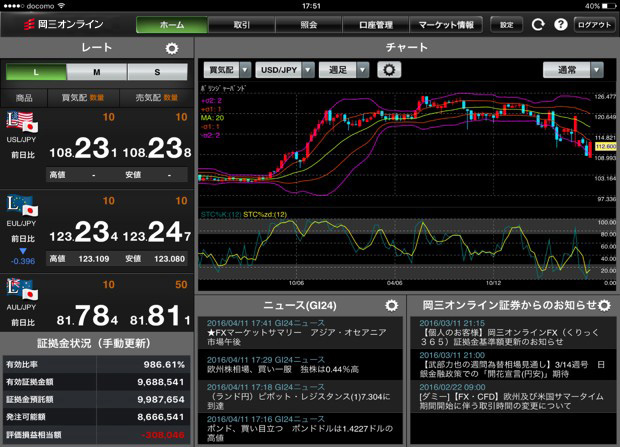620x447 pixels.
Task: Open the rate panel gear settings
Action: tap(172, 48)
